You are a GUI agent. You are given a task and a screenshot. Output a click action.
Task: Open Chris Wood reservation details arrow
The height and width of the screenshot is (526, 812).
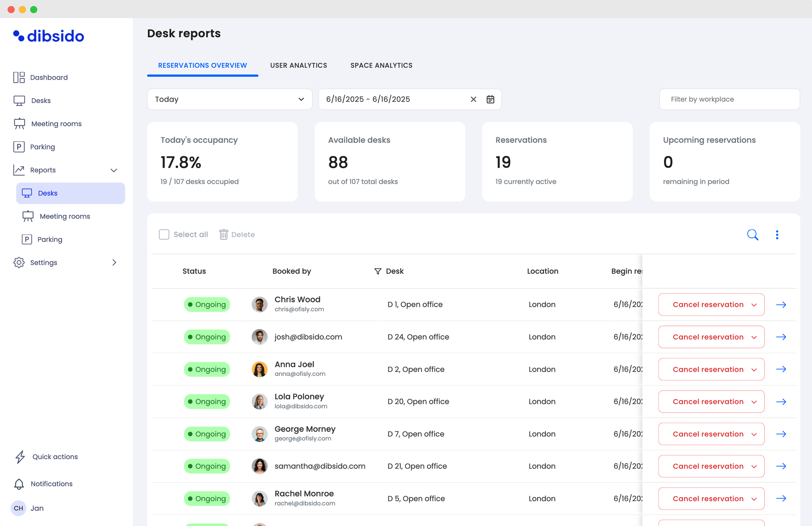781,305
